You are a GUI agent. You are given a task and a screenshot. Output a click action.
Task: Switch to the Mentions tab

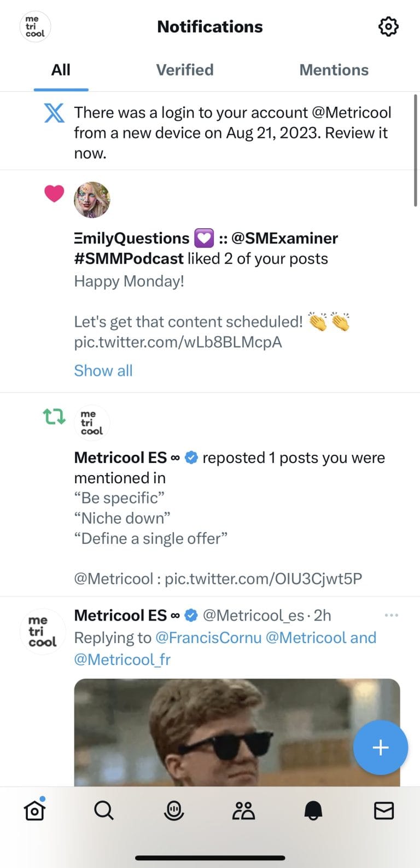(x=334, y=70)
